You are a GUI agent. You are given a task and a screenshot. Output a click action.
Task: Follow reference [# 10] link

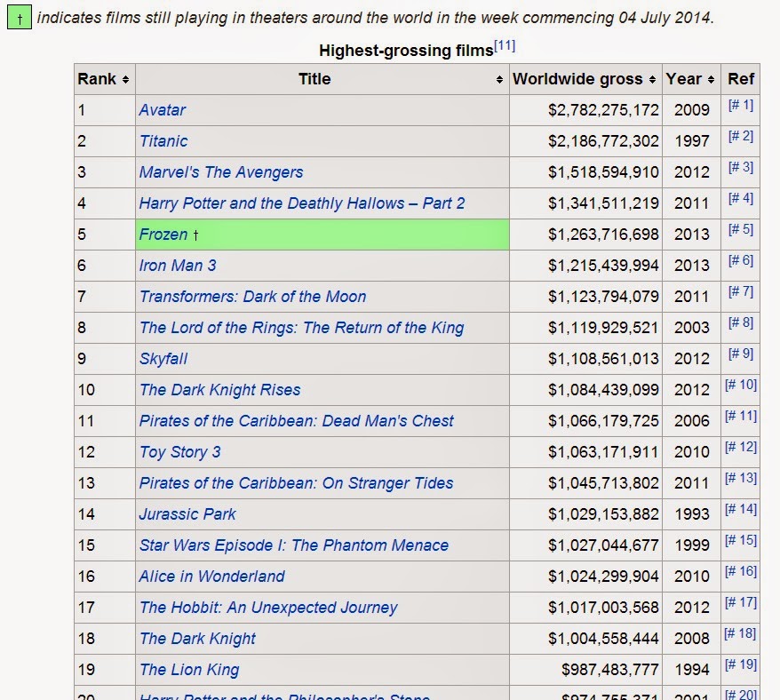(741, 385)
